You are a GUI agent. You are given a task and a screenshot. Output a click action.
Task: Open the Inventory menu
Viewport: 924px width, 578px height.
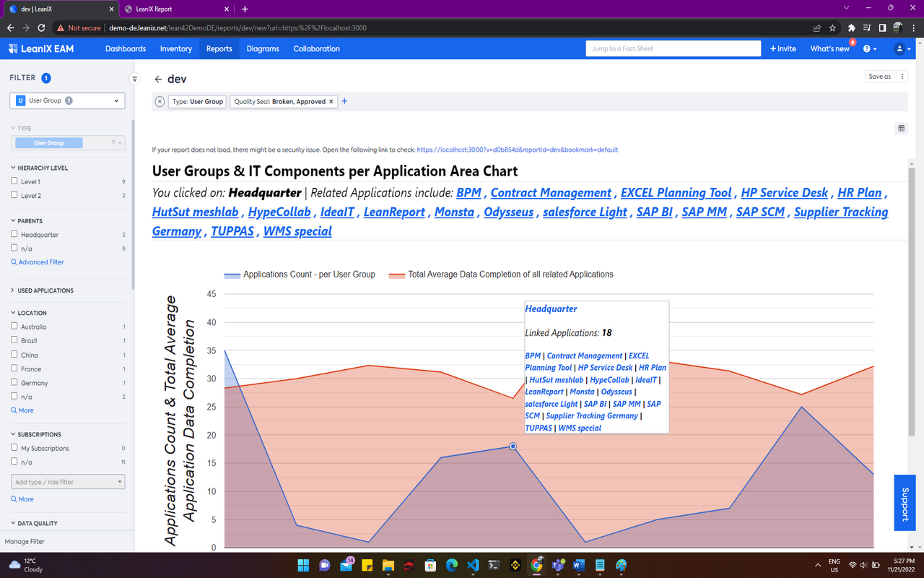pyautogui.click(x=176, y=48)
